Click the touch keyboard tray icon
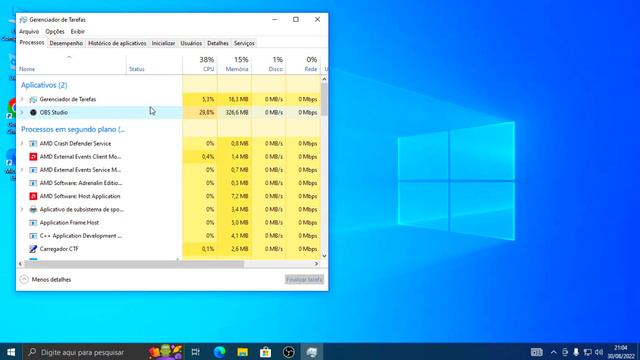 tap(536, 352)
